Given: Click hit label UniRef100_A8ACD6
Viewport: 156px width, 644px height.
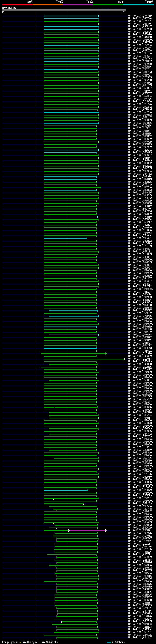Looking at the screenshot, I should [x=140, y=579].
